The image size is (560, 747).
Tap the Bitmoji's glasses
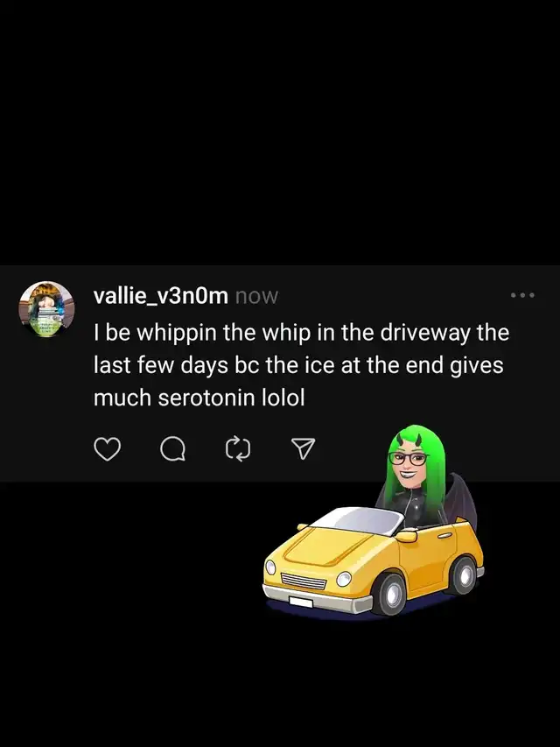click(408, 459)
